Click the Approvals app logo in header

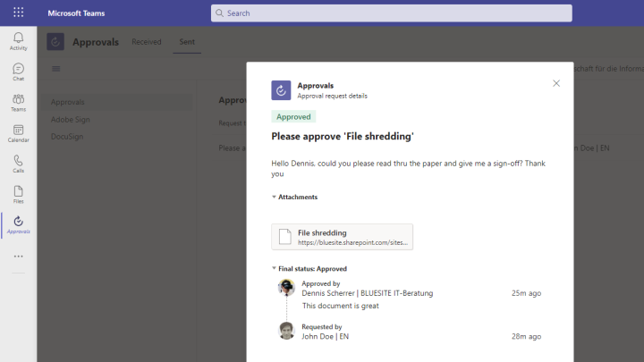[x=55, y=41]
